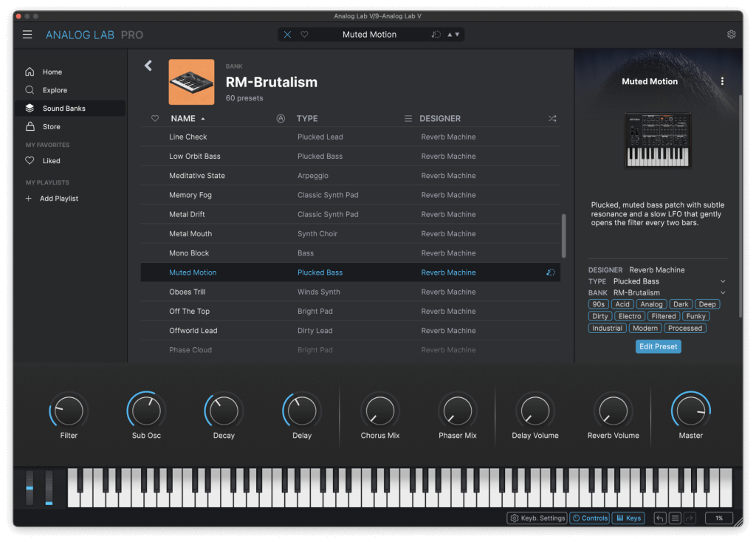Open Keyb. Settings at the bottom
The width and height of the screenshot is (756, 542).
537,518
